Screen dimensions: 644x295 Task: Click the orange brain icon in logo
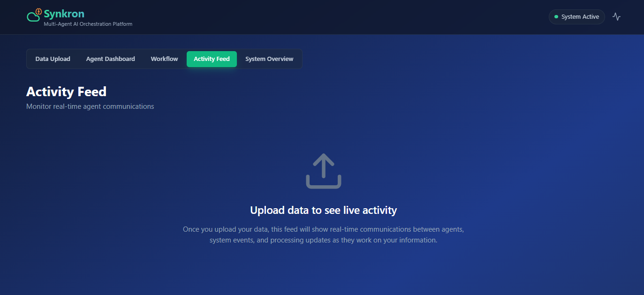pyautogui.click(x=38, y=11)
